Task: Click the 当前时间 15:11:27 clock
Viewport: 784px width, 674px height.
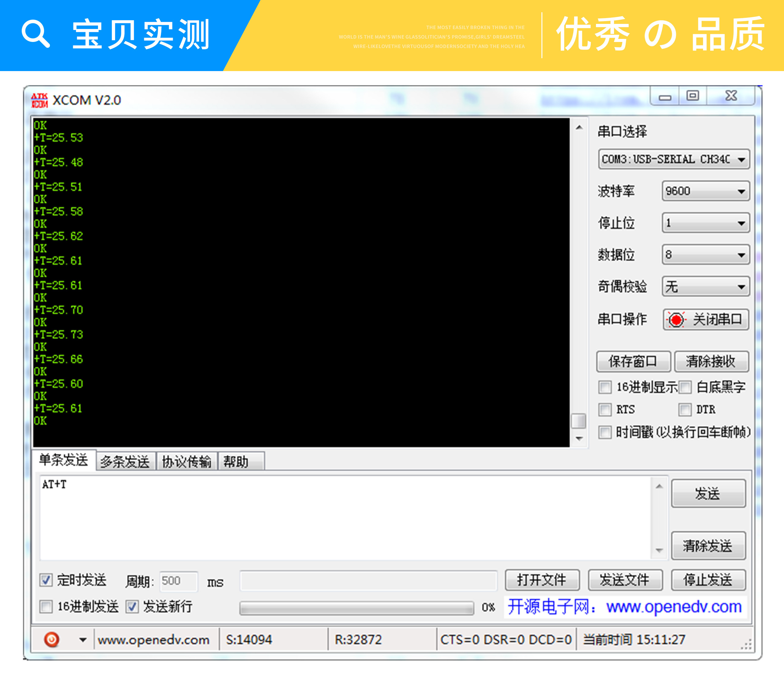Action: [634, 640]
